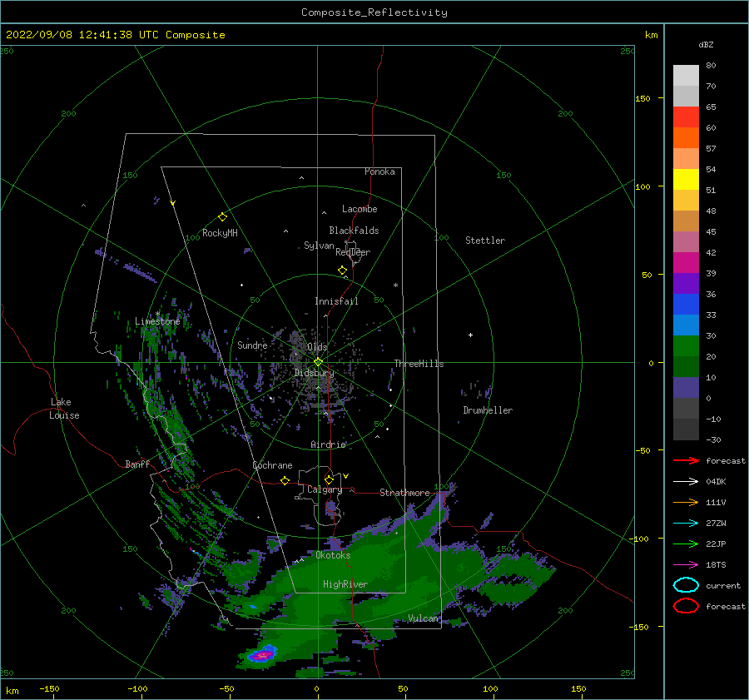
Task: Click the 2022/09/08 12:41:38 UTC timestamp
Action: point(82,35)
